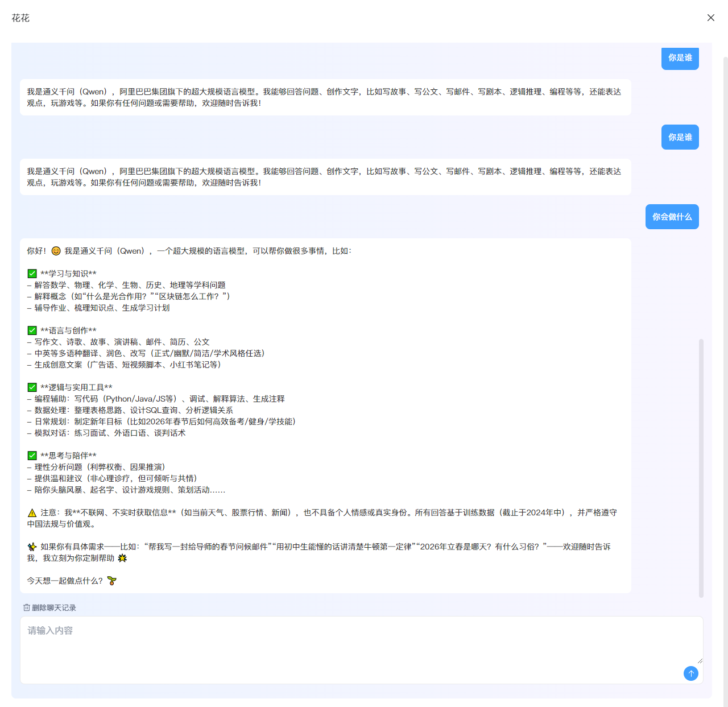Click the line 写作文、诗歌、故事、演讲稿、邮件、简历、公文
The height and width of the screenshot is (707, 728).
click(118, 342)
